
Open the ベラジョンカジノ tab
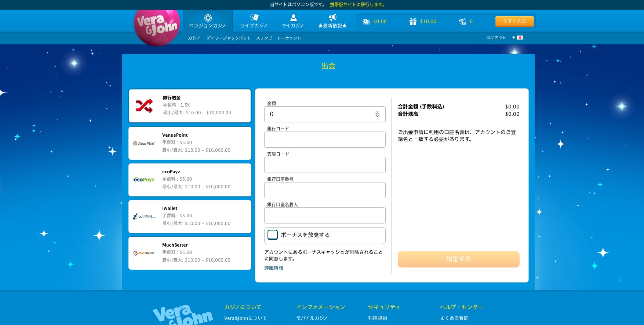(x=208, y=21)
